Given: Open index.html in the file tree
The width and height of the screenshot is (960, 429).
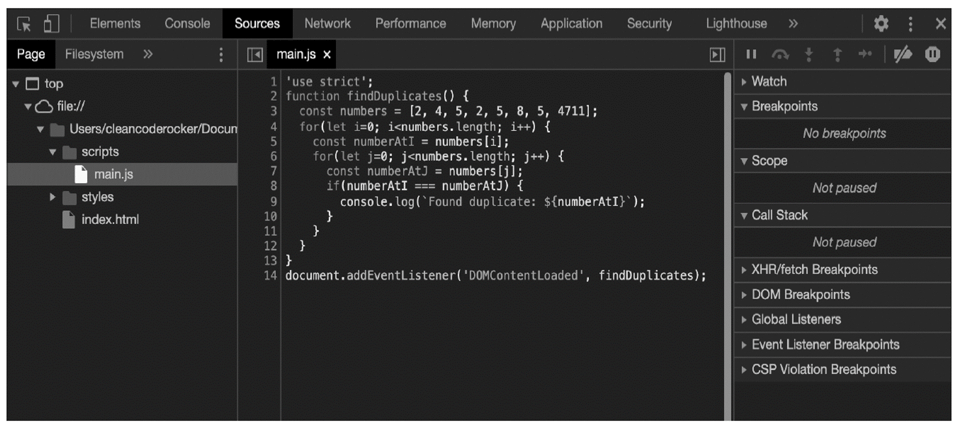Looking at the screenshot, I should (x=110, y=220).
